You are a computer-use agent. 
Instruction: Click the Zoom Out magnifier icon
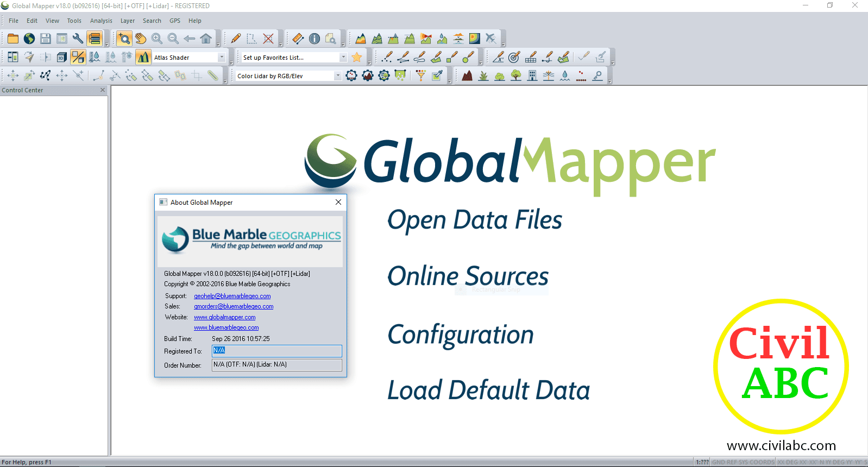173,39
